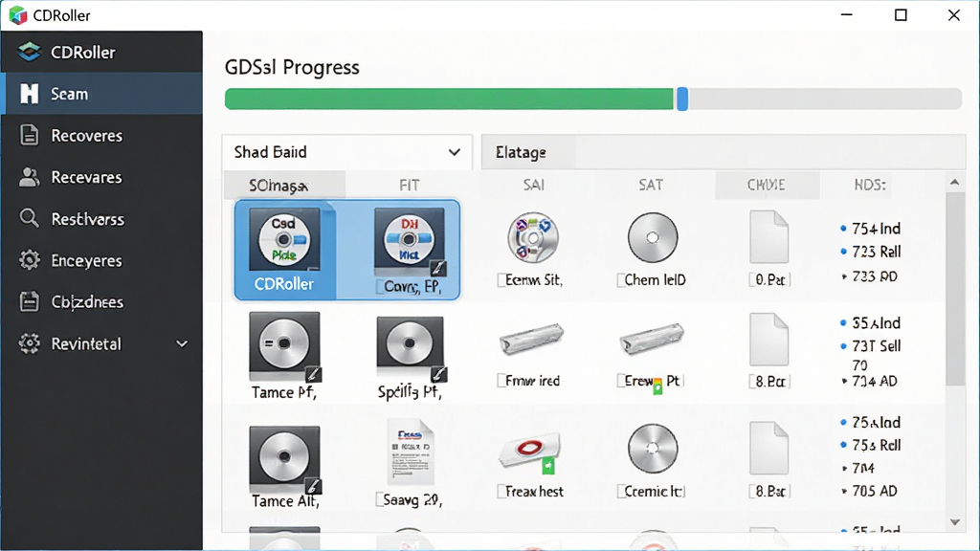Click the GDSsl progress bar handle
980x551 pixels.
coord(682,99)
